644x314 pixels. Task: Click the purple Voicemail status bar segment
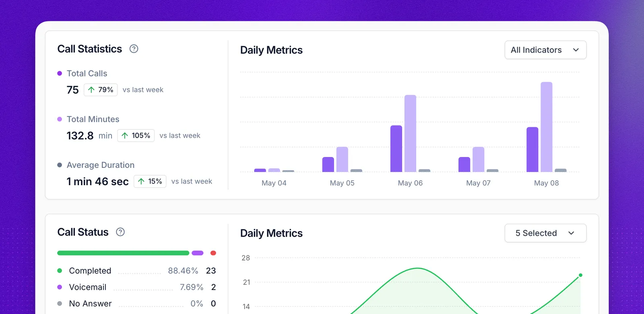(198, 253)
